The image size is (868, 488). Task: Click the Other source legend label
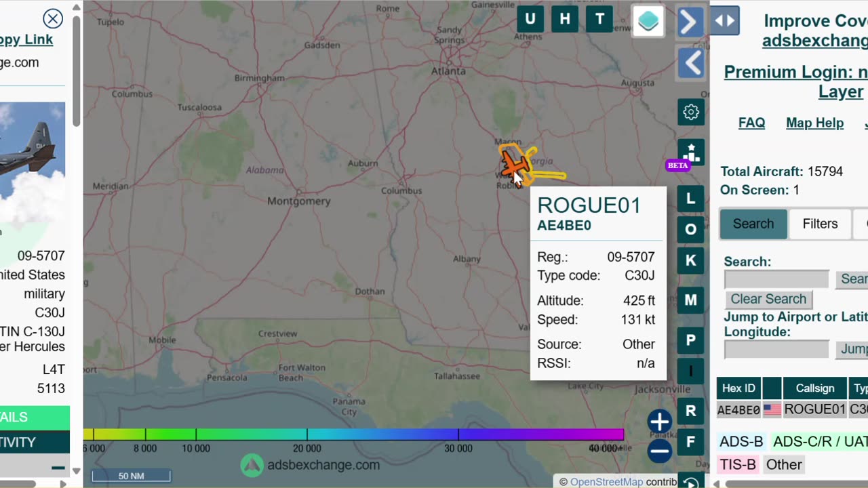click(784, 465)
